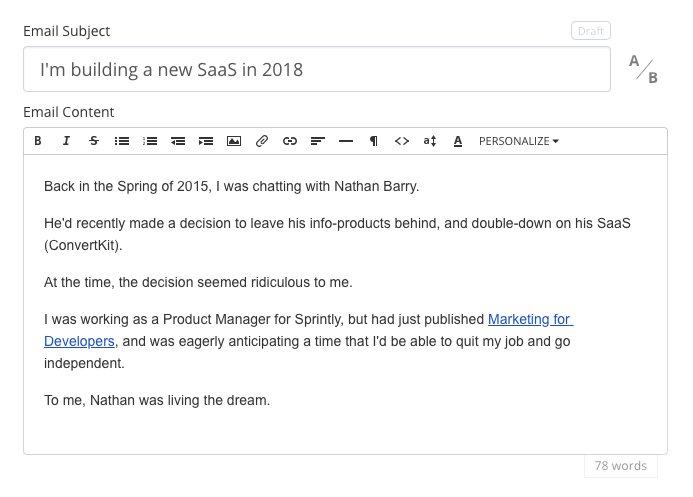693x497 pixels.
Task: Click into the Email Subject field
Action: pos(316,70)
